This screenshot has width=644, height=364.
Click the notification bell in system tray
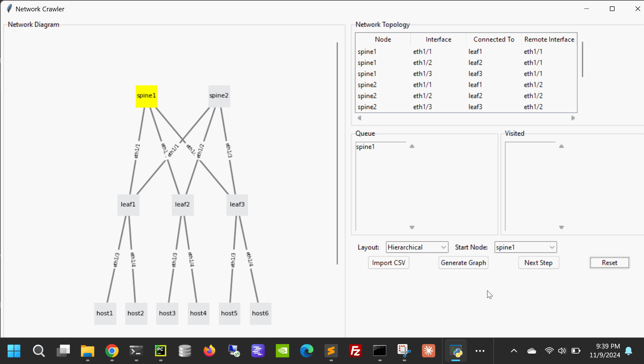tap(629, 351)
